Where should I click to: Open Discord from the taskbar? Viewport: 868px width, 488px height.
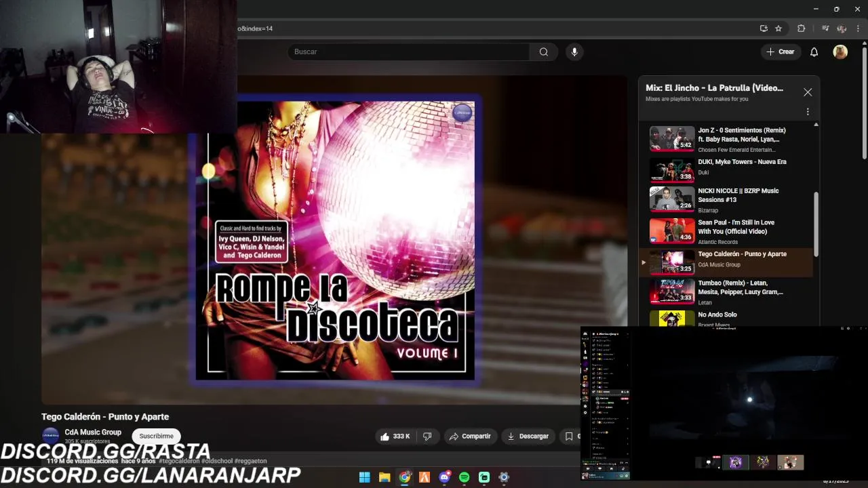point(444,477)
